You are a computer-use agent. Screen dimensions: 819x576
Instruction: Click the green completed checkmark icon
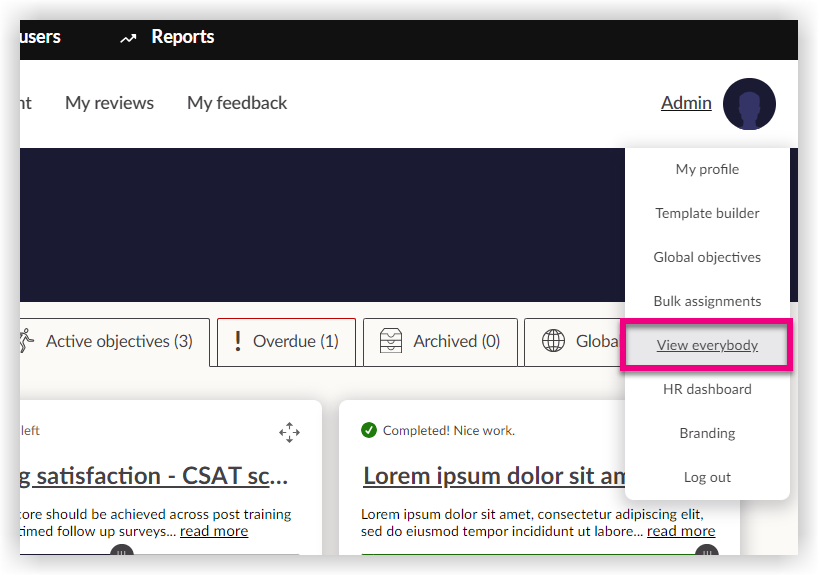[x=369, y=430]
